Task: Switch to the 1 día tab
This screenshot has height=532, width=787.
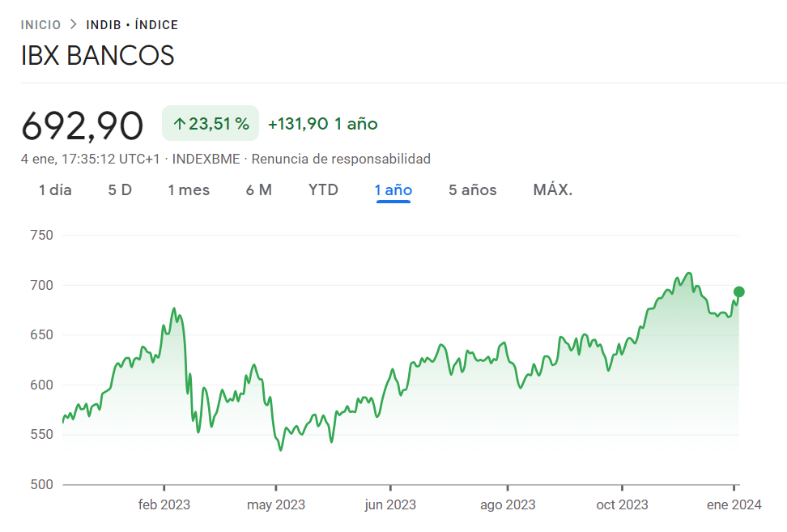Action: coord(54,189)
